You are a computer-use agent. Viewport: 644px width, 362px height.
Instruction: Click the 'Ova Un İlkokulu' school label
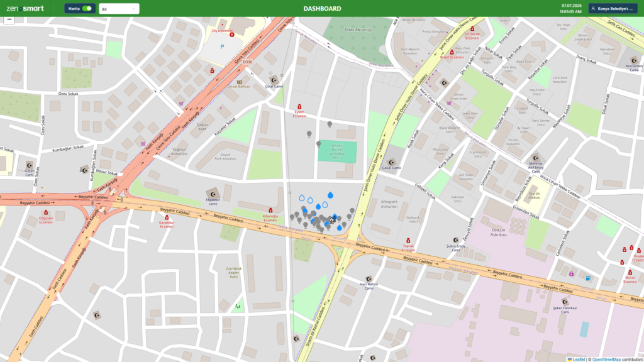point(534,195)
